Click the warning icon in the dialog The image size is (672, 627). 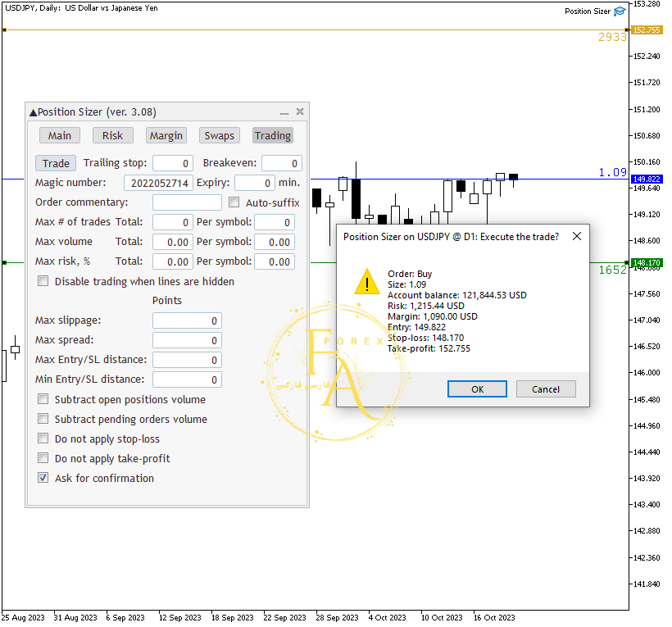coord(367,282)
